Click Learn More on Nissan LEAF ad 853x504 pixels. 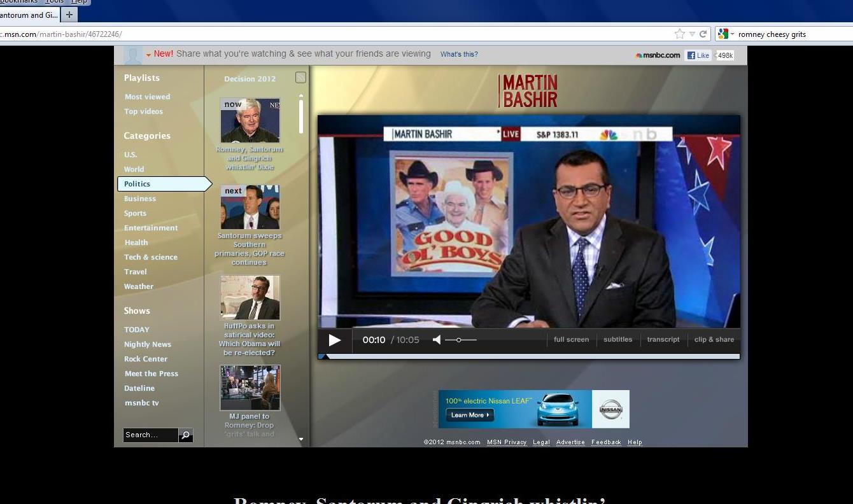tap(470, 415)
